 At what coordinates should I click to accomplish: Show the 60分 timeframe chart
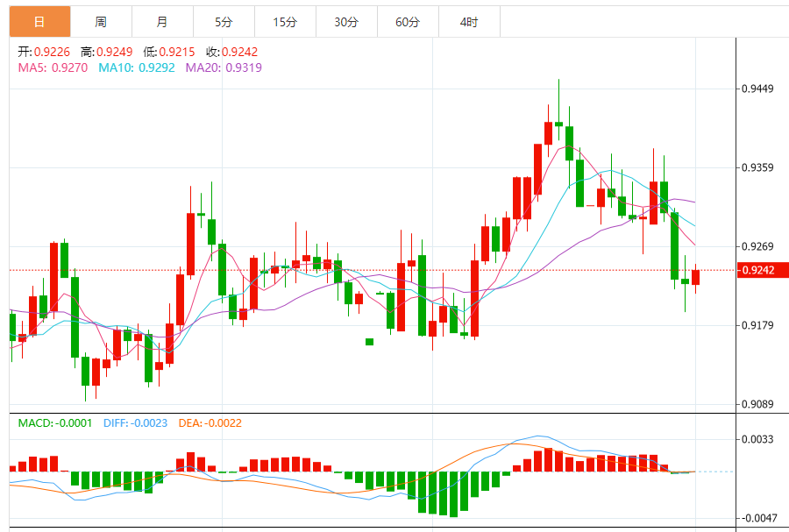click(x=408, y=22)
